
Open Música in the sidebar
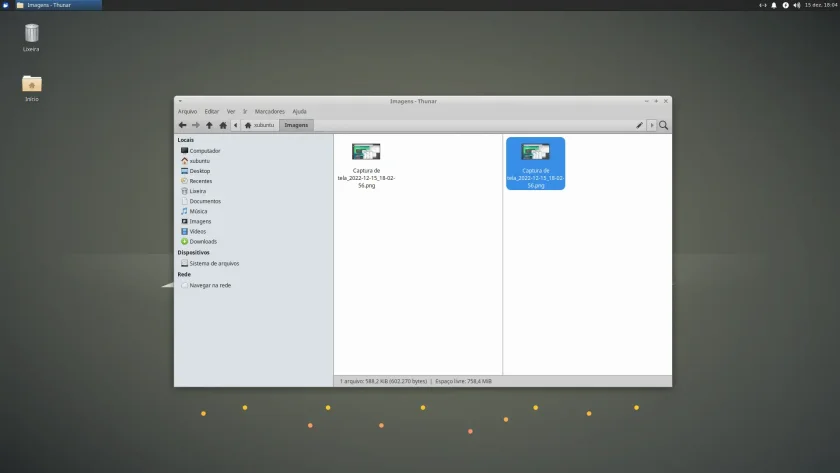198,212
